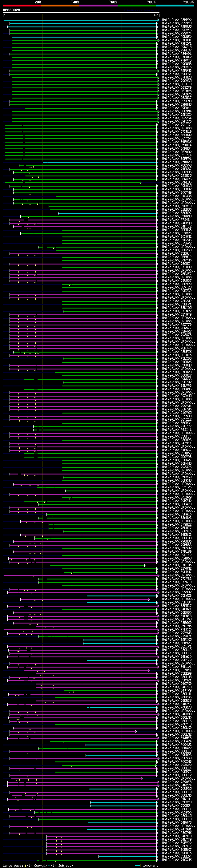
Task: Select hit label UniRef100_Q8L9N4
Action: [177, 111]
